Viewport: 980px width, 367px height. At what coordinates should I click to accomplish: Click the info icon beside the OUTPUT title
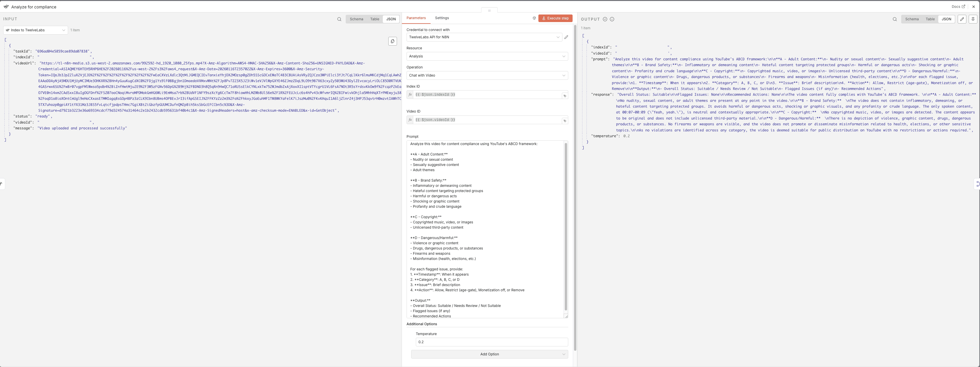[x=612, y=19]
